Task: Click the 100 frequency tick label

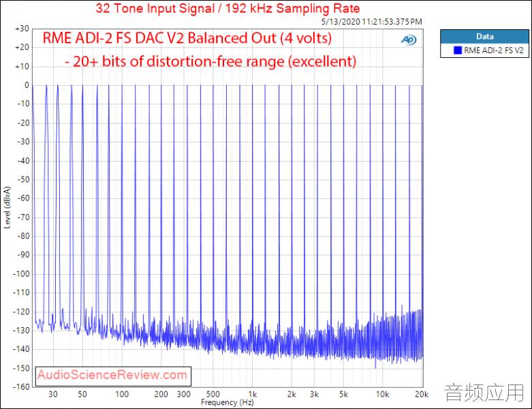Action: (122, 395)
